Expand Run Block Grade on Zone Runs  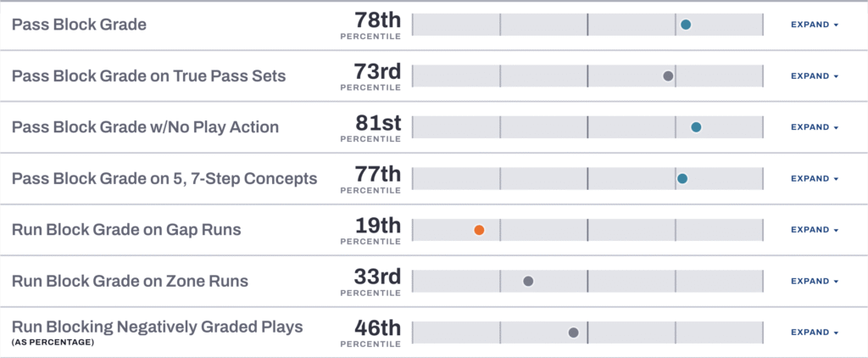pyautogui.click(x=814, y=282)
